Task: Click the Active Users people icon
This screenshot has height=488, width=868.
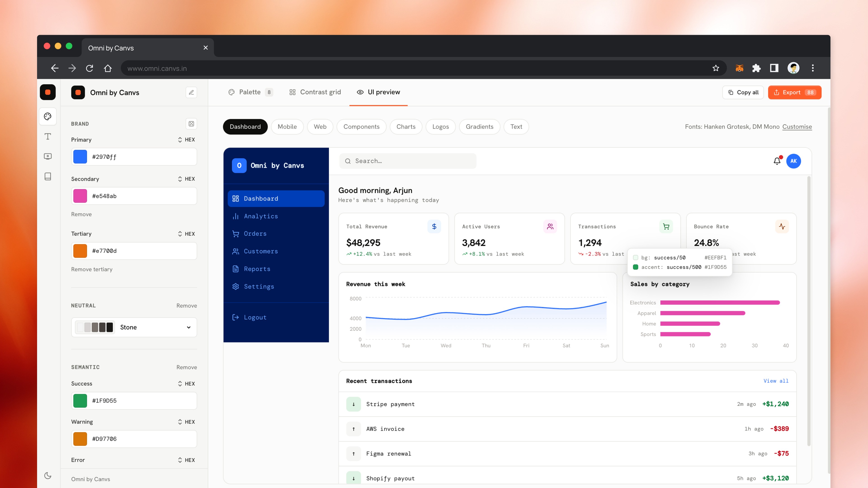Action: point(550,227)
